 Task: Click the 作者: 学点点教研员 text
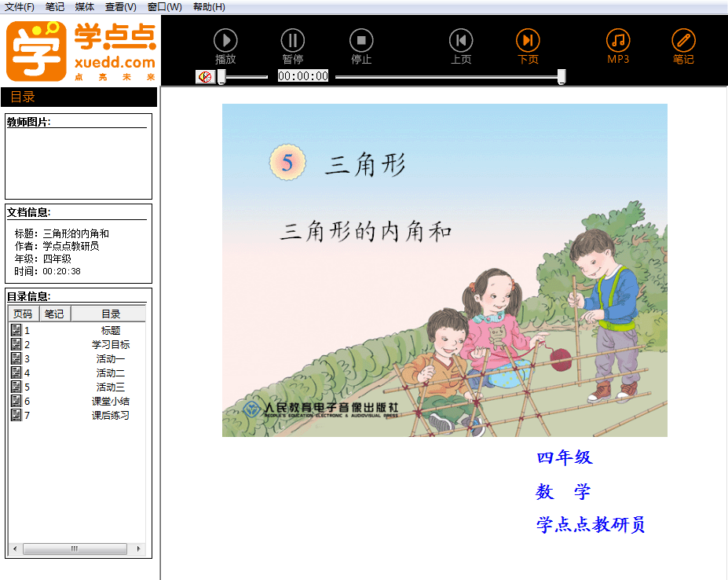pyautogui.click(x=57, y=246)
